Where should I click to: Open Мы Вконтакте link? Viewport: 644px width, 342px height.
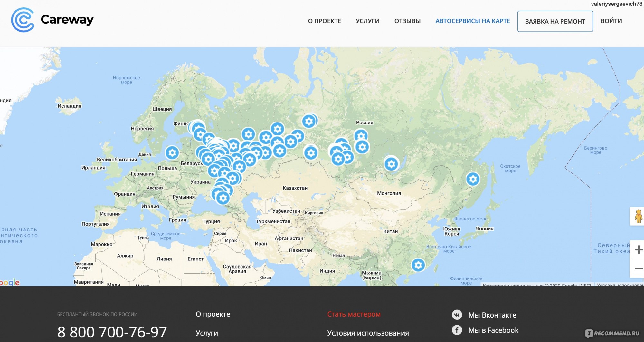(x=492, y=315)
